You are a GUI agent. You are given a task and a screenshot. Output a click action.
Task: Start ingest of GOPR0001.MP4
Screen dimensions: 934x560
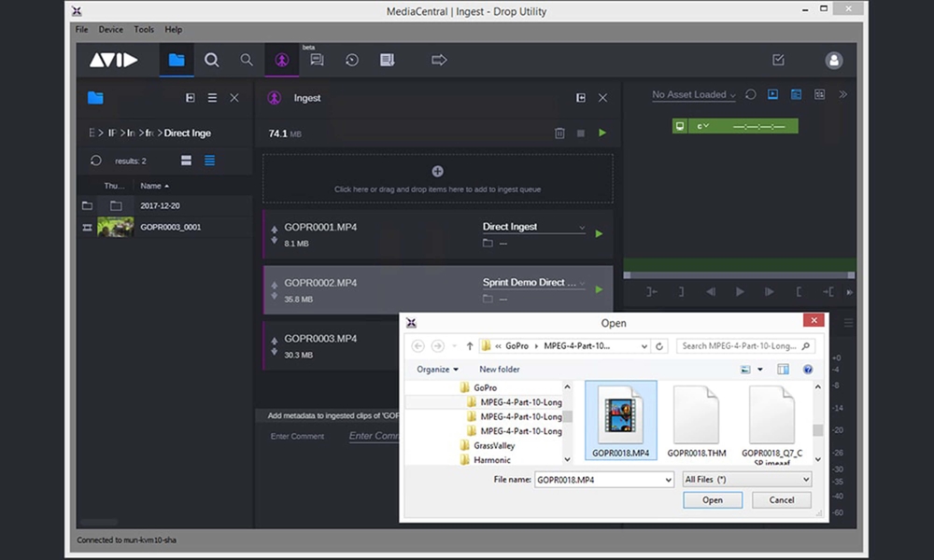600,234
